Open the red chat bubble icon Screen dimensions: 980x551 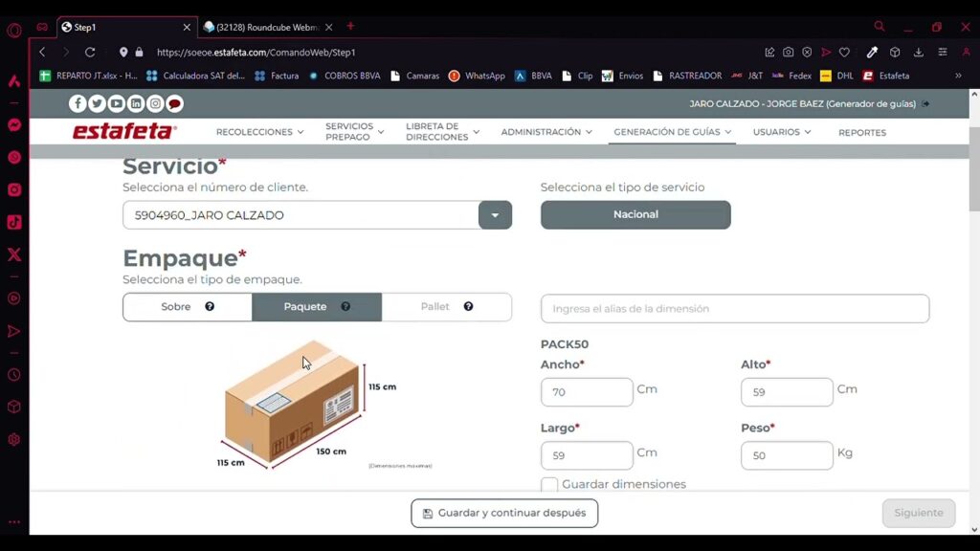[174, 103]
